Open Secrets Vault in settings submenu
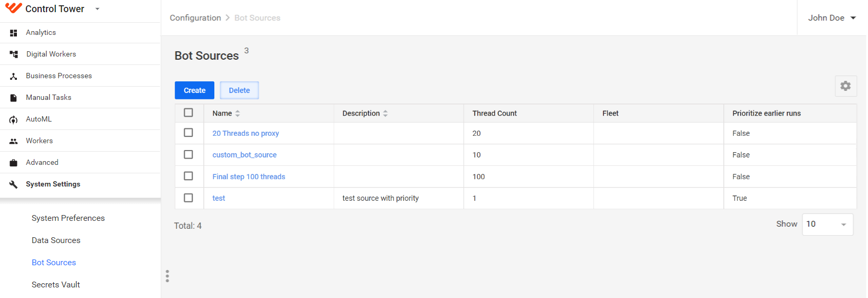Image resolution: width=868 pixels, height=298 pixels. tap(56, 285)
